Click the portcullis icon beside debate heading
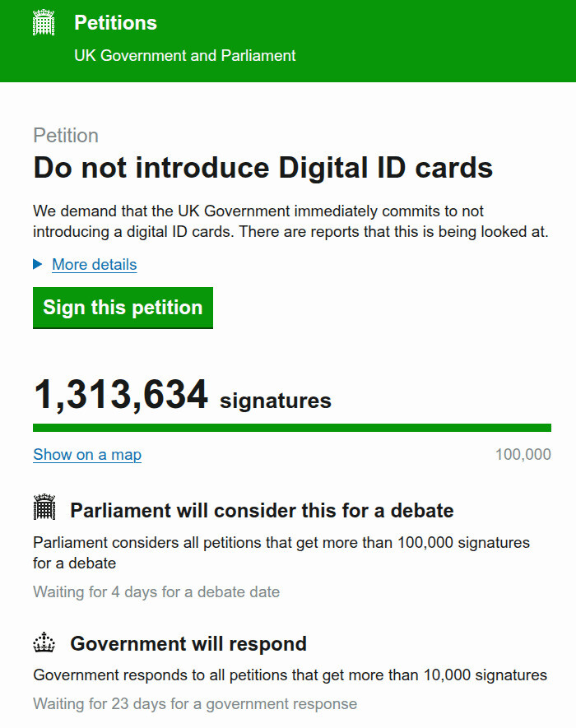The image size is (576, 728). 44,509
